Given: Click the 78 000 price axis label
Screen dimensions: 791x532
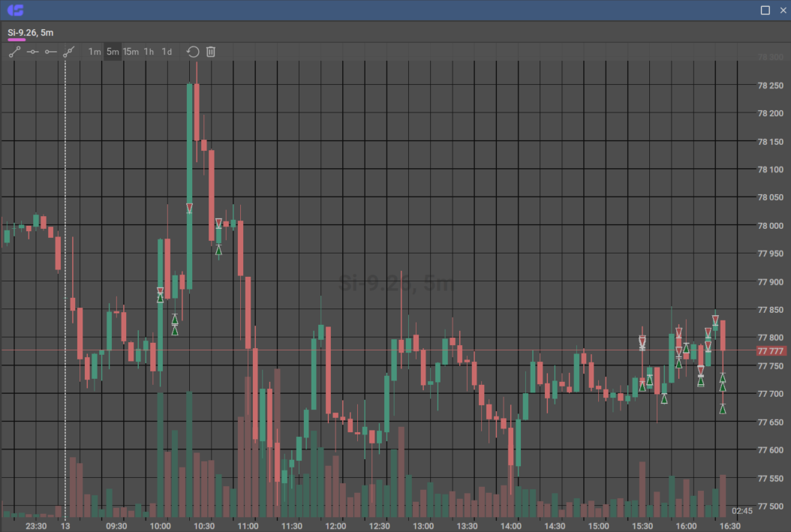Looking at the screenshot, I should click(770, 225).
